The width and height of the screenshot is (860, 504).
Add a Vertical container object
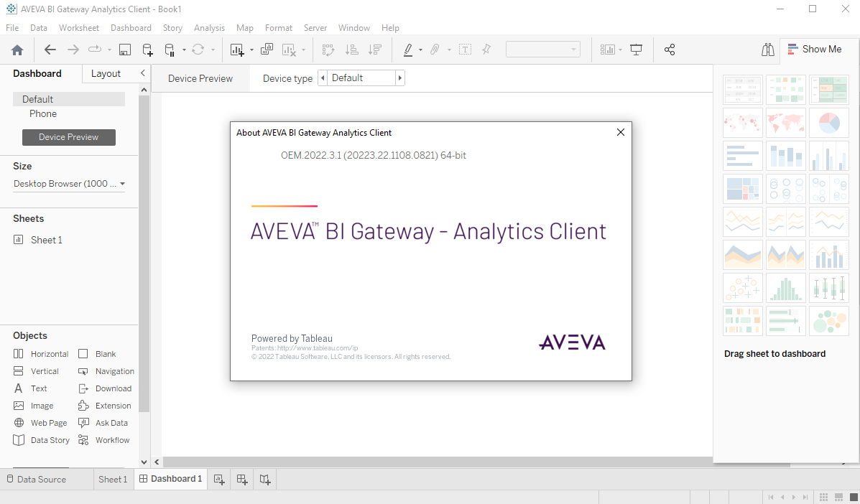coord(36,371)
